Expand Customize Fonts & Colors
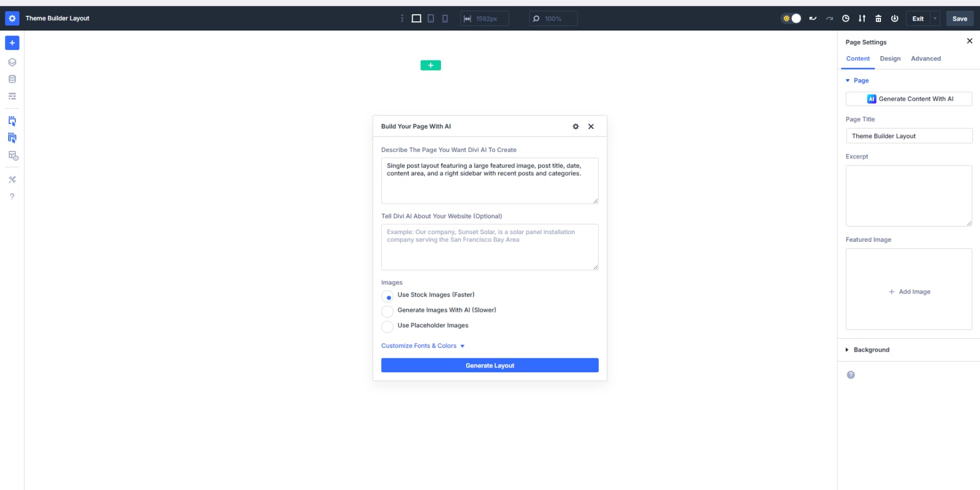The image size is (980, 490). click(x=422, y=345)
